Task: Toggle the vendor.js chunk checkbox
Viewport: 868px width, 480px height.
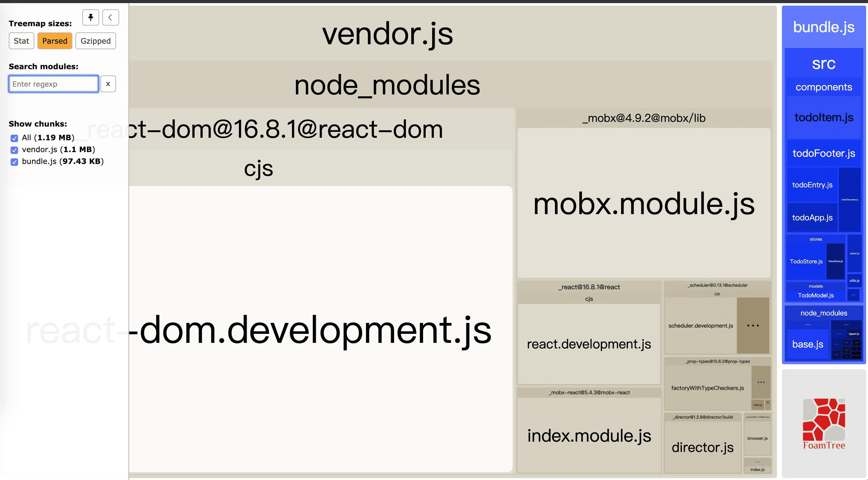Action: [x=14, y=150]
